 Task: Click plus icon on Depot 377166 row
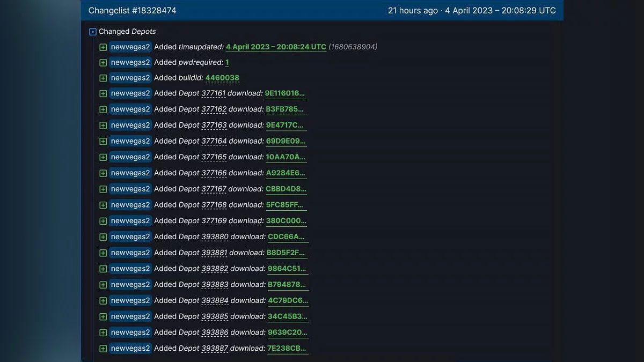[x=103, y=173]
